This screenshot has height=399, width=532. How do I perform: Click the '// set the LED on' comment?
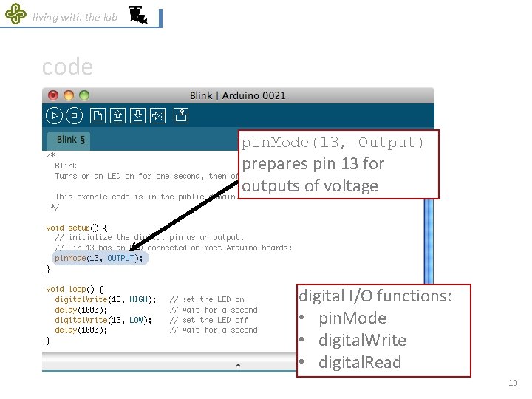(207, 299)
